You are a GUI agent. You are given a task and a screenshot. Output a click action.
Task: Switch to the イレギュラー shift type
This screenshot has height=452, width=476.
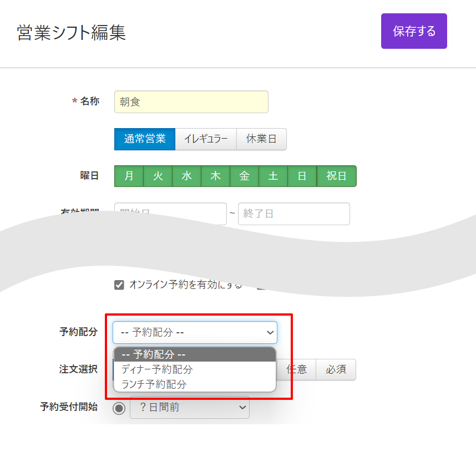pos(206,139)
